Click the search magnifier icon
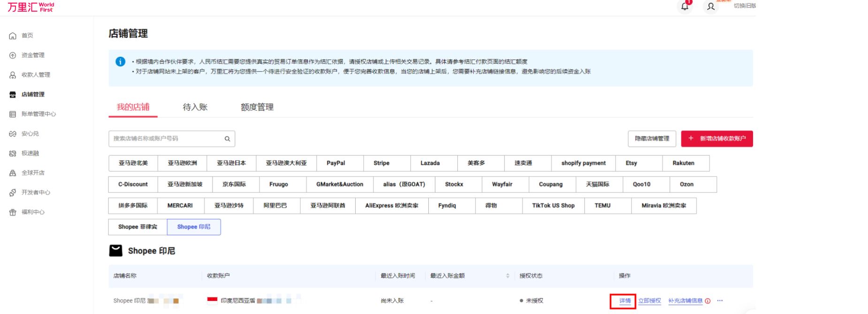Viewport: 868px width, 314px height. coord(227,139)
